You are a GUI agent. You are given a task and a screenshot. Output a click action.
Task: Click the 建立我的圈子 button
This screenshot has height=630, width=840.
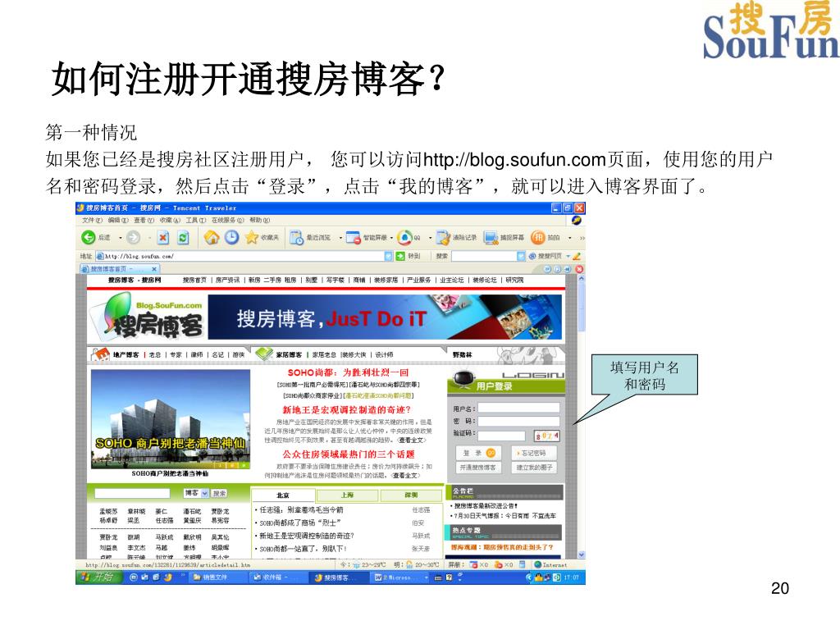click(x=533, y=468)
